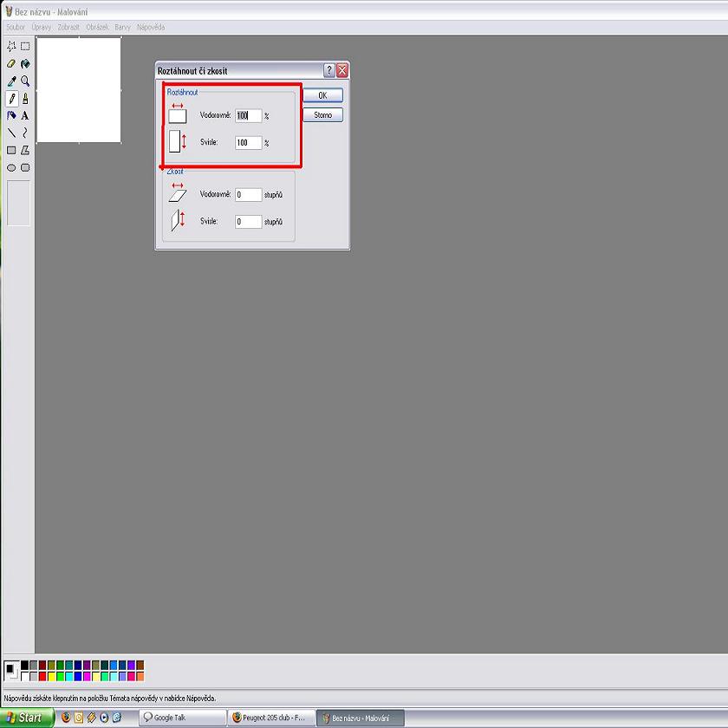
Task: Open the Obrázek menu
Action: point(97,27)
